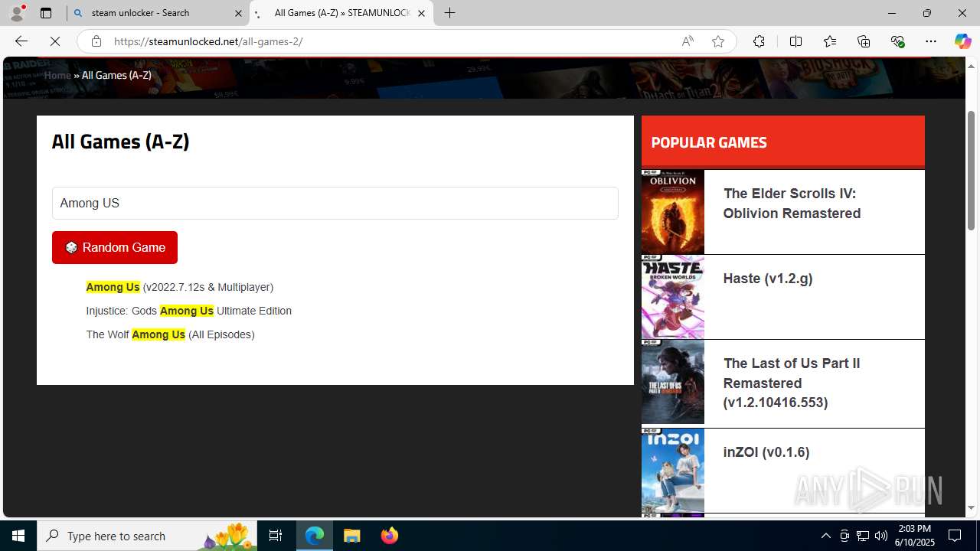Click the scrollbar down arrow
This screenshot has height=551, width=980.
point(972,508)
